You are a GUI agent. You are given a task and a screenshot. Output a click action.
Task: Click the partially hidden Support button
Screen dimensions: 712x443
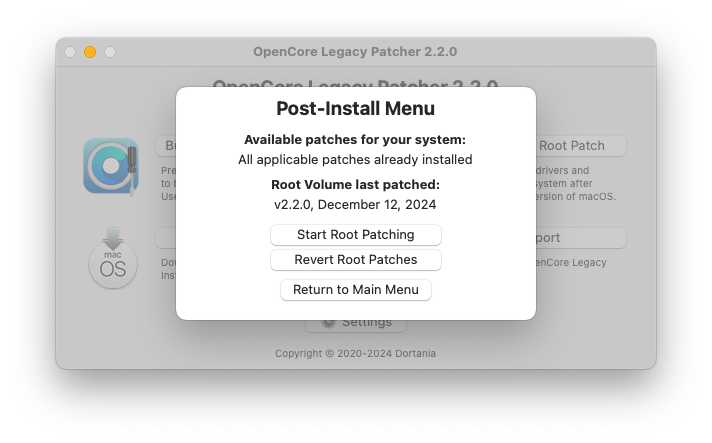coord(581,238)
